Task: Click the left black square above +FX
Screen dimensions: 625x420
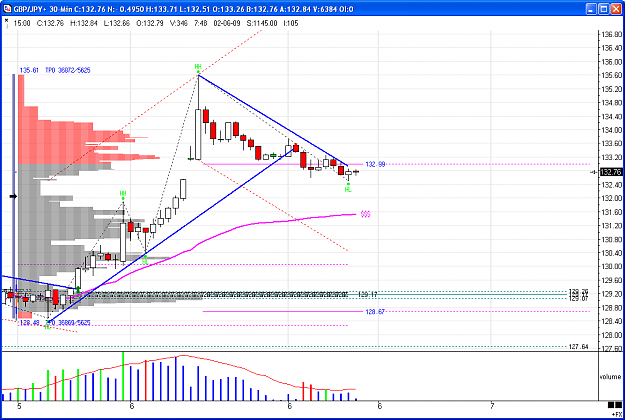Action: click(611, 405)
